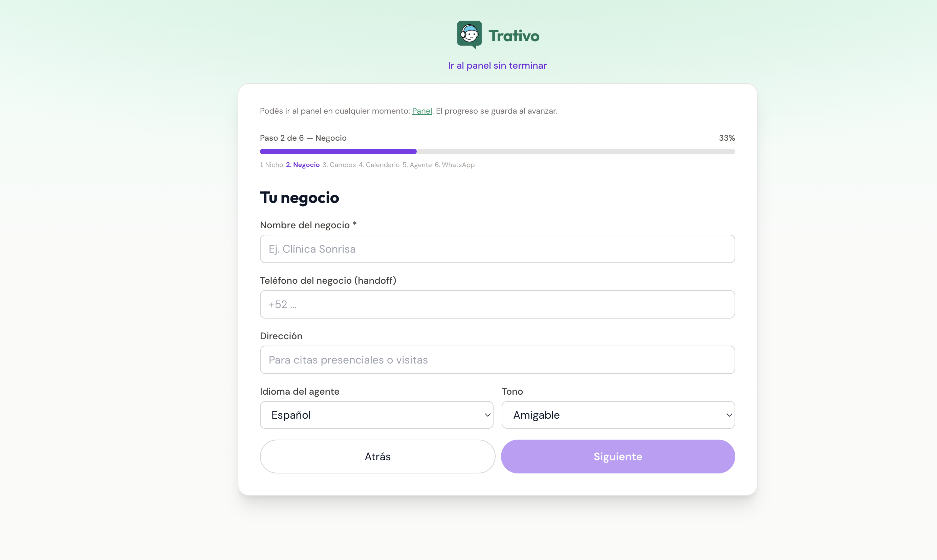
Task: Select step "4. Calendario"
Action: (x=379, y=165)
